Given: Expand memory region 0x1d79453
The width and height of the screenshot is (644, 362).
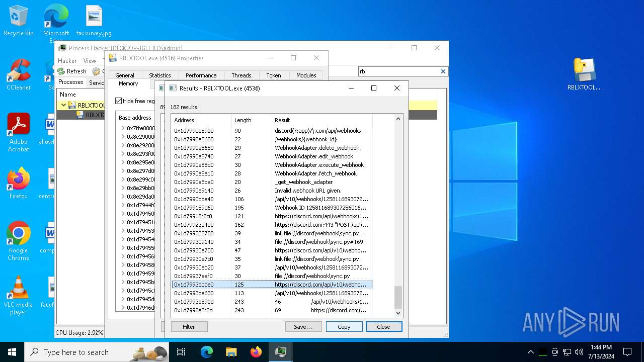Looking at the screenshot, I should 123,231.
